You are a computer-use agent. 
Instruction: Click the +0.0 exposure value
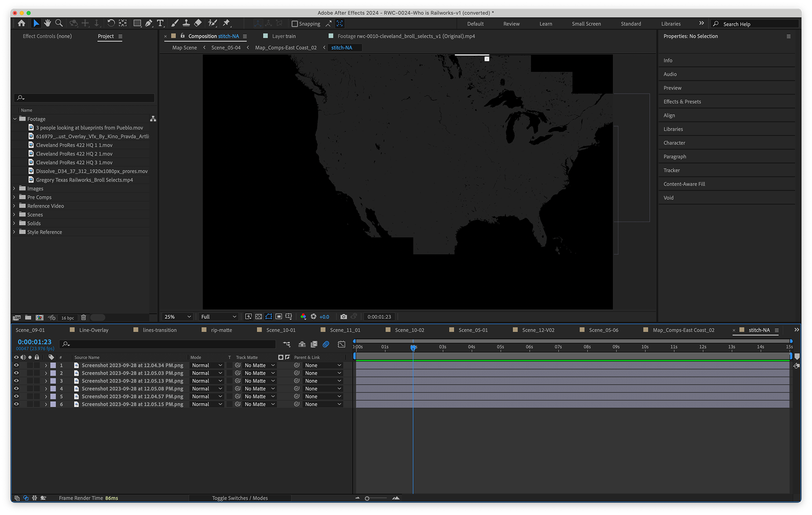tap(324, 317)
